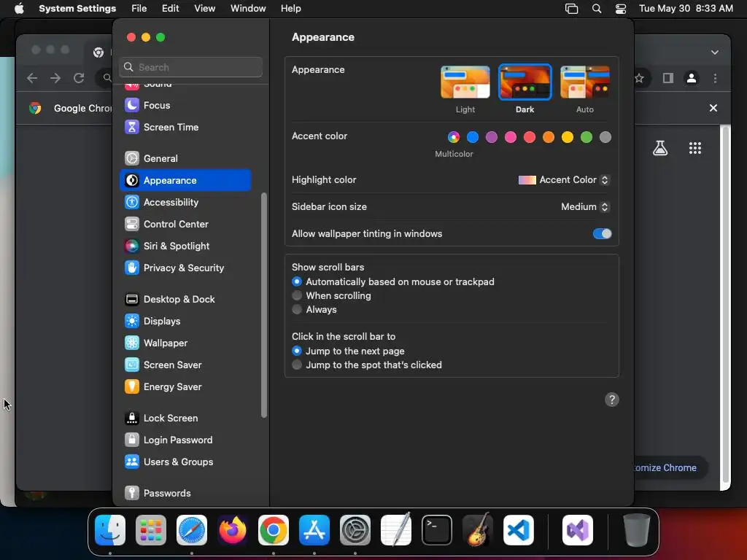The width and height of the screenshot is (747, 560).
Task: Choose Multicolor accent color
Action: (454, 138)
